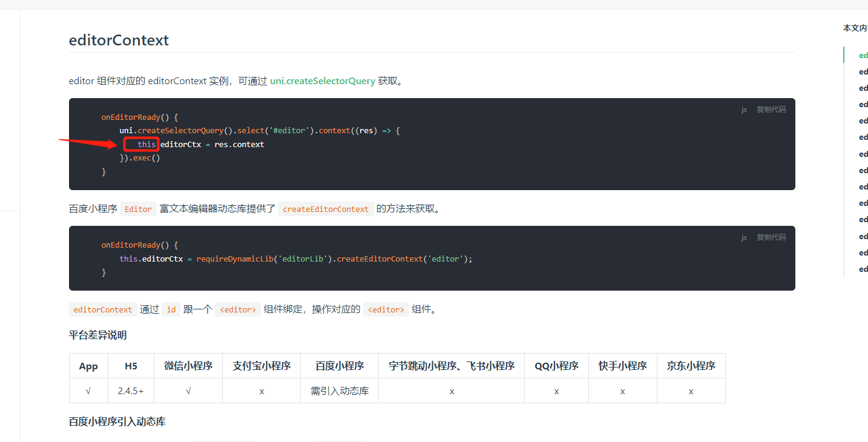Click the x under 京东小程序 column
The image size is (868, 442).
click(x=691, y=391)
